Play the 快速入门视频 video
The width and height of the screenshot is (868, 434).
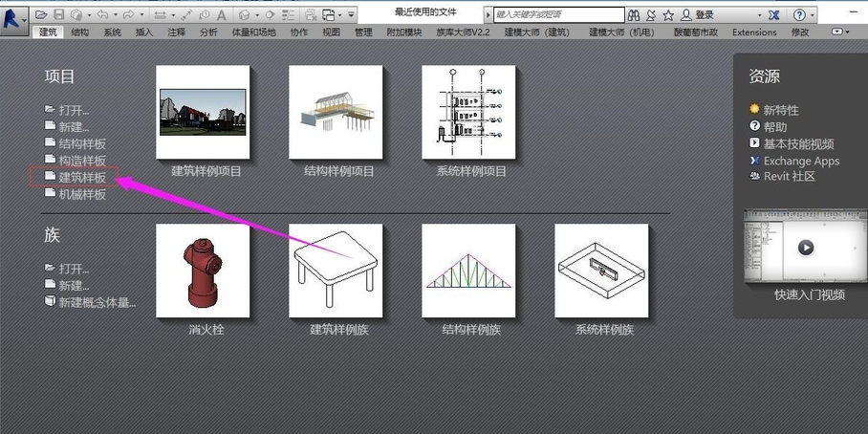pyautogui.click(x=806, y=247)
